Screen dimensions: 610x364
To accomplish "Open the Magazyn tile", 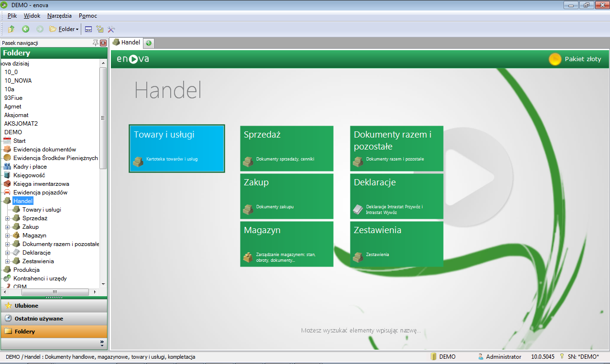I will tap(287, 244).
